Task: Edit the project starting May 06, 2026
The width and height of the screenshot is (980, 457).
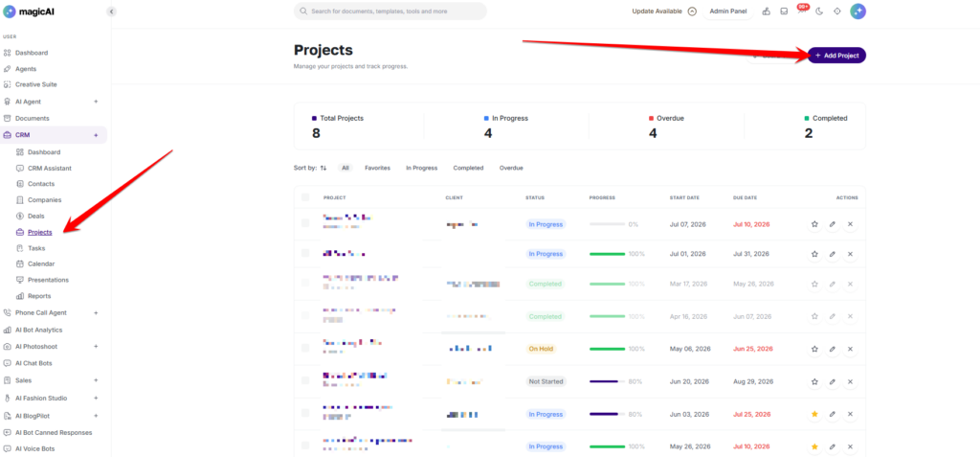Action: click(x=832, y=349)
